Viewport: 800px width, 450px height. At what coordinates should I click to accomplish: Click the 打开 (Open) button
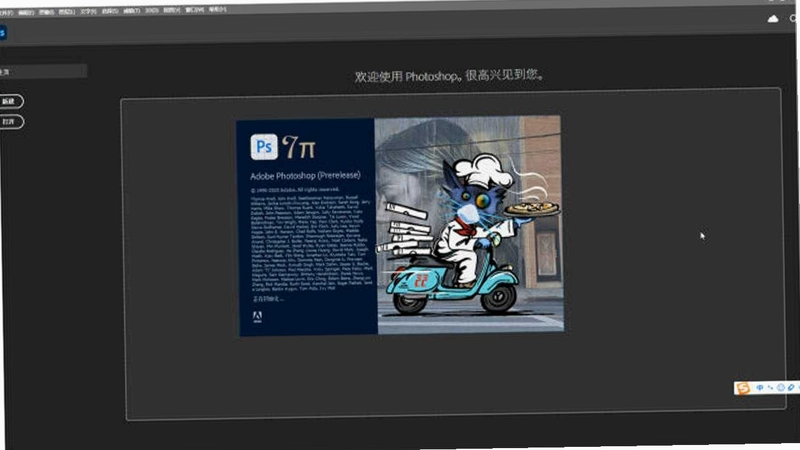coord(10,122)
